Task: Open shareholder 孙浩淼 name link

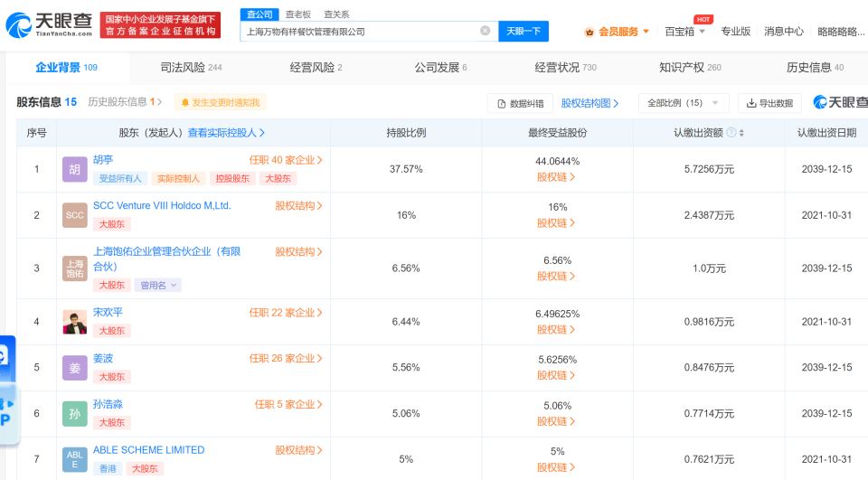Action: tap(108, 404)
